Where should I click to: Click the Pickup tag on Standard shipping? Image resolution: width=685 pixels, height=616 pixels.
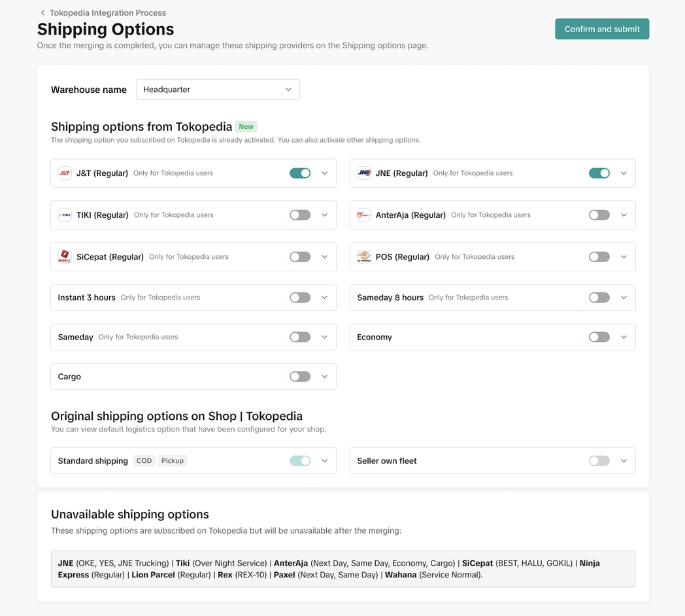(173, 461)
